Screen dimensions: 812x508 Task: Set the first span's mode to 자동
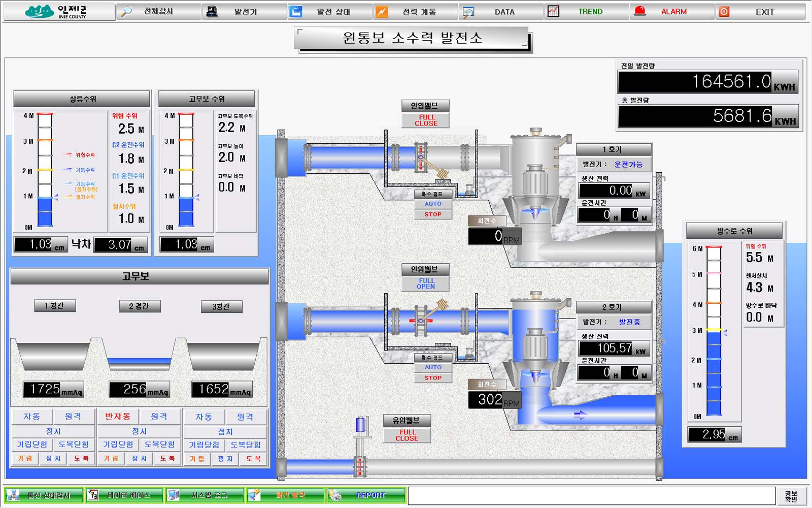coord(32,417)
